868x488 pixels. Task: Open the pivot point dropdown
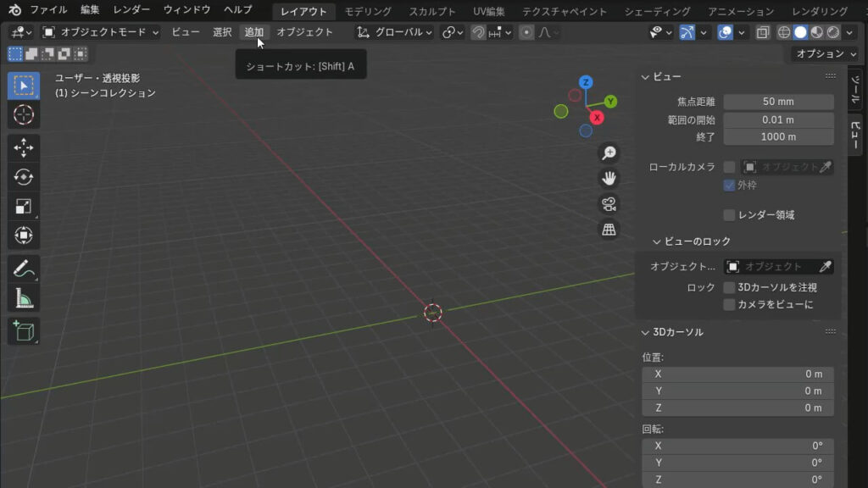453,32
